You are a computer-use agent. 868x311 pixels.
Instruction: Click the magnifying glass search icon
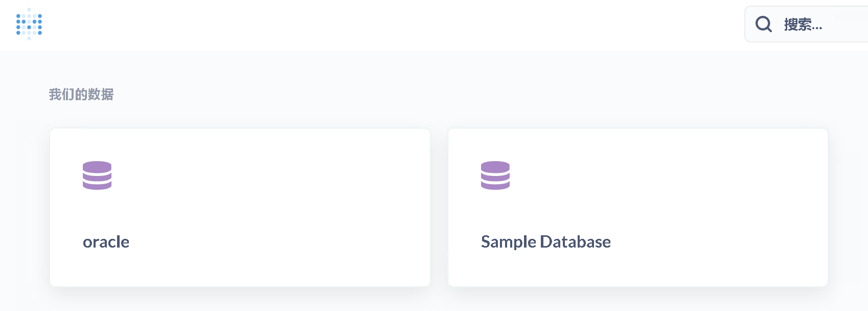[763, 24]
